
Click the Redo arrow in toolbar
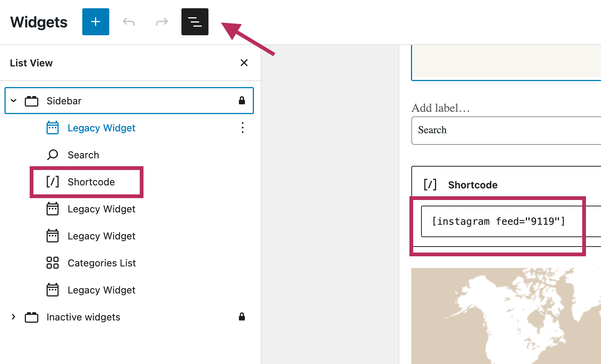[162, 22]
